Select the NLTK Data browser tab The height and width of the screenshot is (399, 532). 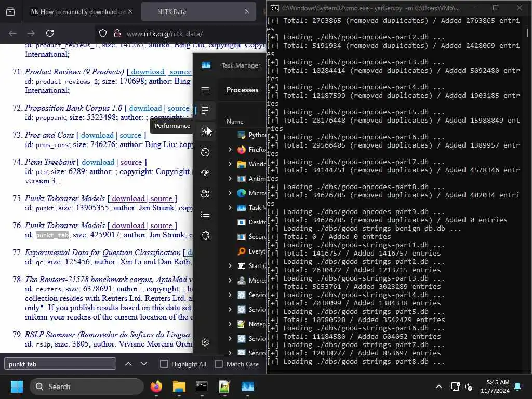click(x=198, y=11)
